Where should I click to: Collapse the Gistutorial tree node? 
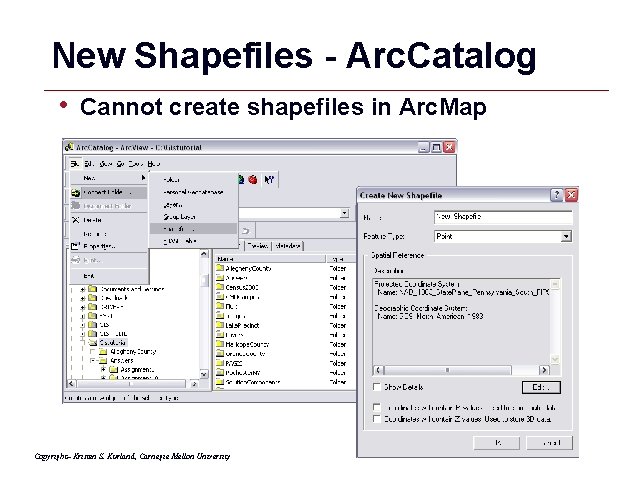tap(82, 342)
